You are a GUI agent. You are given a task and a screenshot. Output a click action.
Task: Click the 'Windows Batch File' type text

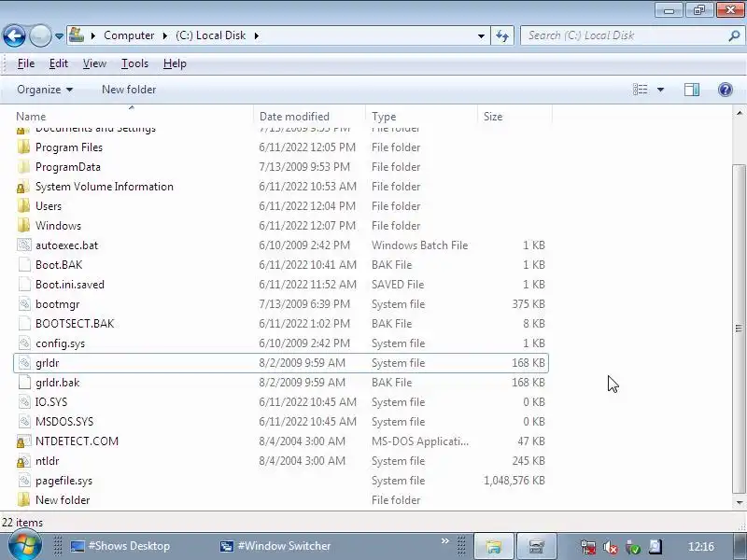419,245
